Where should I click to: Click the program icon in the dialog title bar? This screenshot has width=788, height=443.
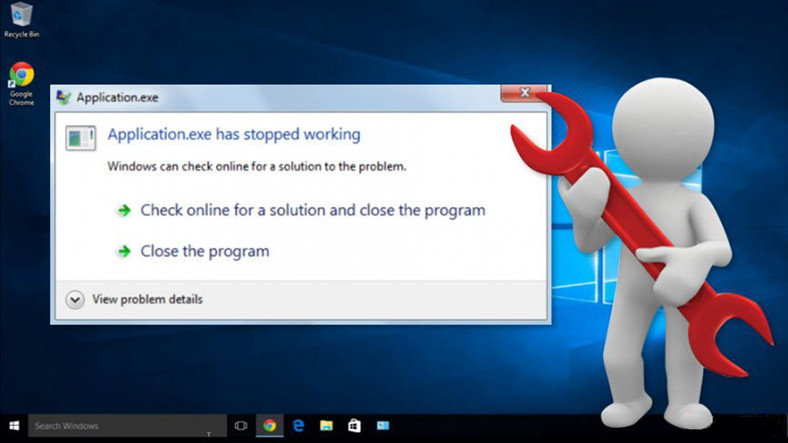64,97
